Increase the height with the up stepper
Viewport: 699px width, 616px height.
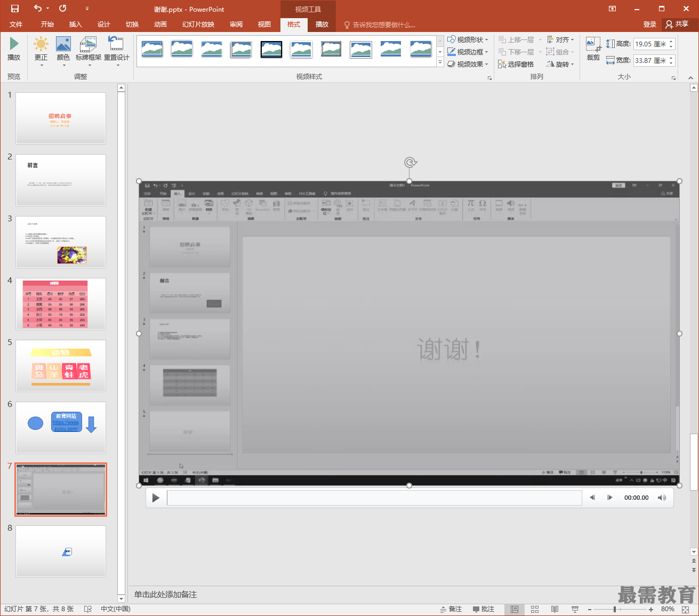point(672,41)
